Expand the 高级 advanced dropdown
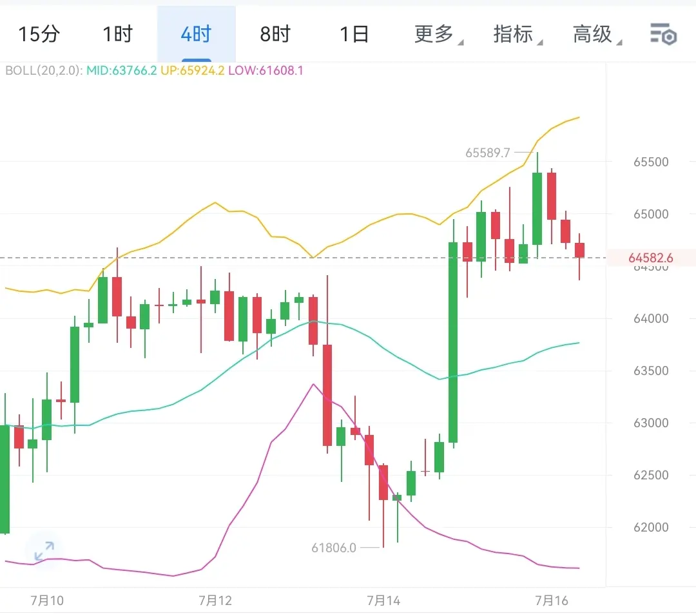The height and width of the screenshot is (616, 696). click(x=597, y=34)
